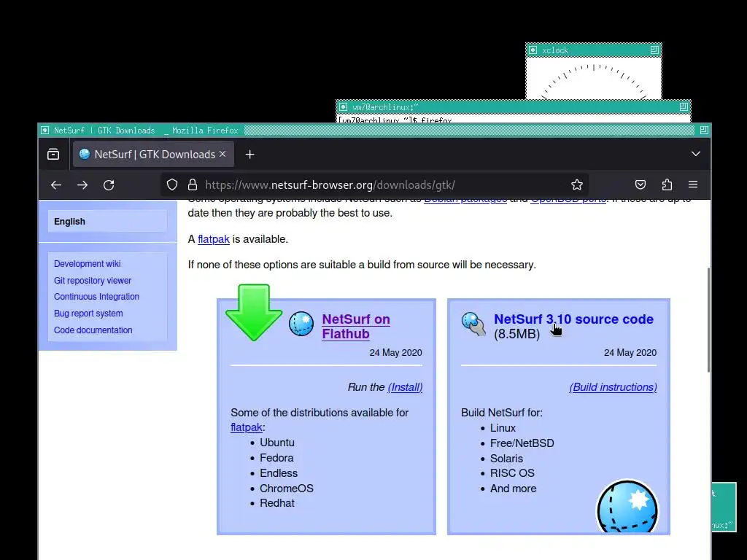This screenshot has width=747, height=560.
Task: Open Firefox window menu button in titlebar
Action: pos(44,130)
